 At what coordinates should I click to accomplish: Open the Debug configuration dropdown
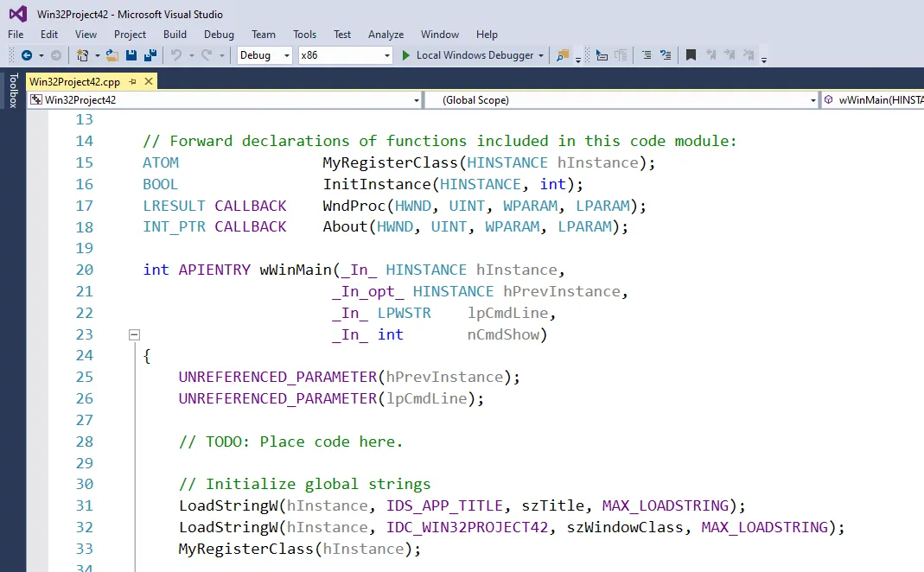point(264,55)
